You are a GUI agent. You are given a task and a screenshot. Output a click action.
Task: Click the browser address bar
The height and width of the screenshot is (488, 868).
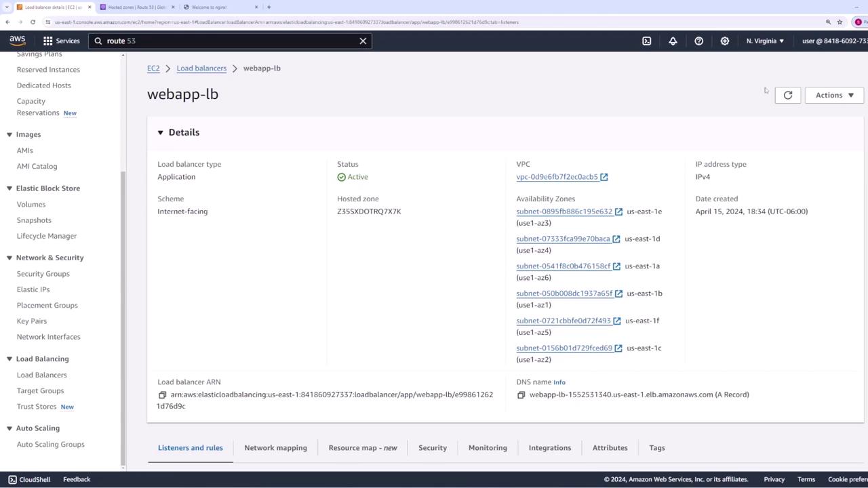pos(434,22)
